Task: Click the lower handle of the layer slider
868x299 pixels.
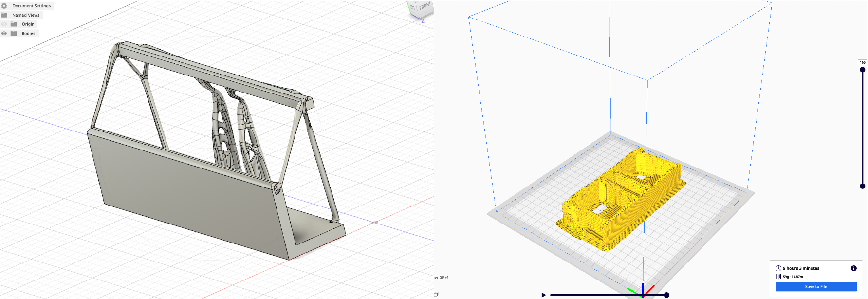Action: click(862, 186)
